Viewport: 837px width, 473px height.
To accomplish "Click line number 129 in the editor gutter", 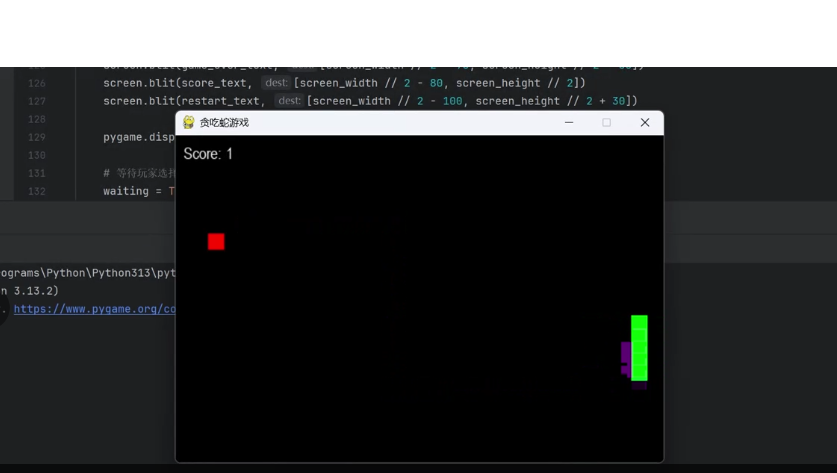I will pyautogui.click(x=36, y=137).
